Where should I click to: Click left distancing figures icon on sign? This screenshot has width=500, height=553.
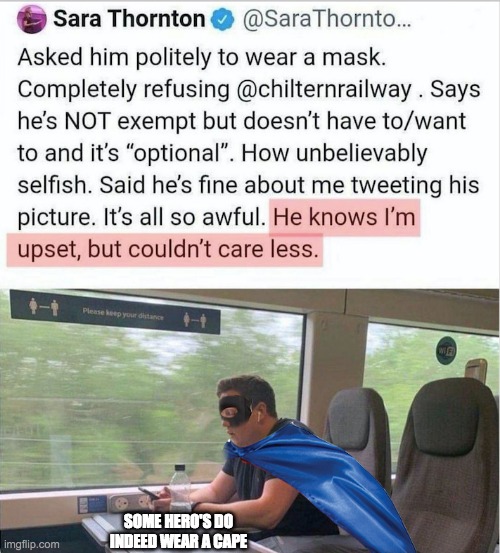click(x=44, y=305)
